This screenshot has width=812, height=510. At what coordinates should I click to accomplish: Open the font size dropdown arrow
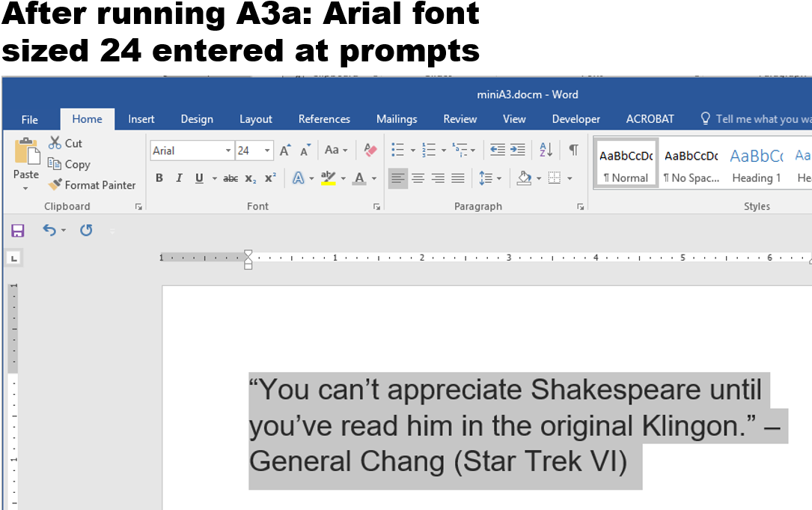click(x=267, y=151)
